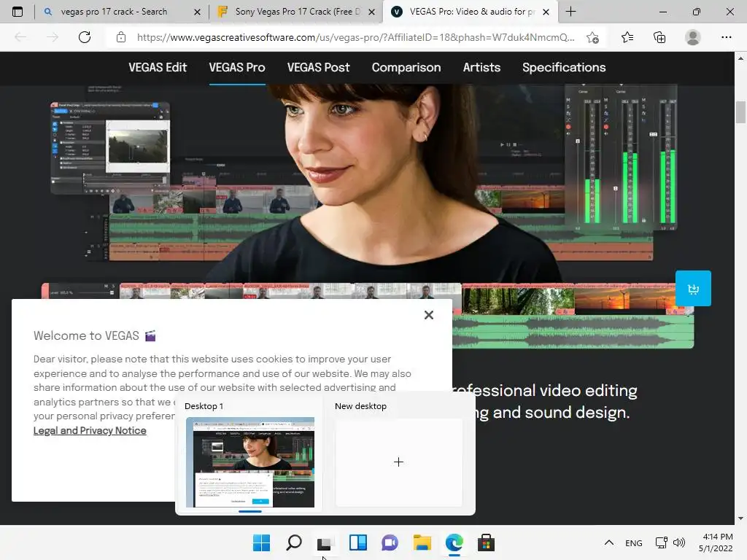Close the Sony Vegas Pro 17 Crack tab
Image resolution: width=747 pixels, height=560 pixels.
[x=371, y=12]
